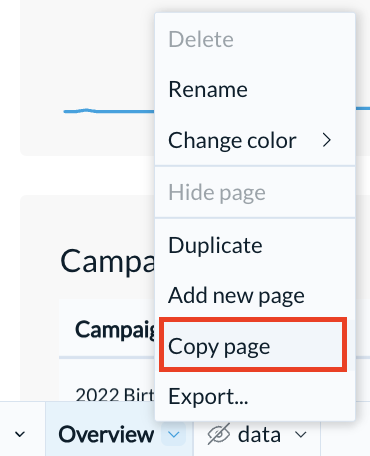Viewport: 370px width, 456px height.
Task: Open the Overview tab dropdown chevron
Action: point(174,434)
